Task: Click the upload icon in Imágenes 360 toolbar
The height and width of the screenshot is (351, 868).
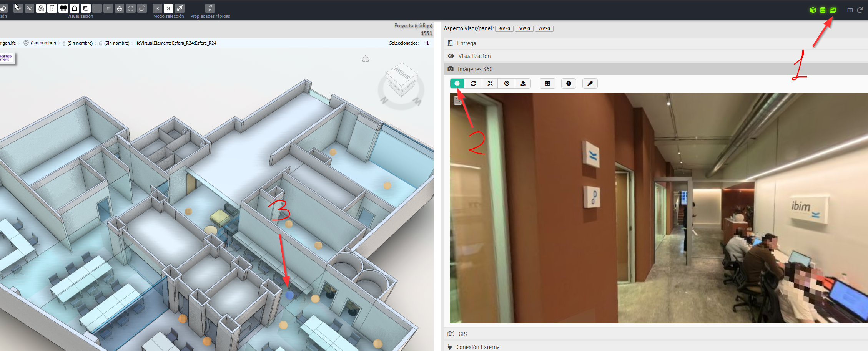Action: (x=523, y=83)
